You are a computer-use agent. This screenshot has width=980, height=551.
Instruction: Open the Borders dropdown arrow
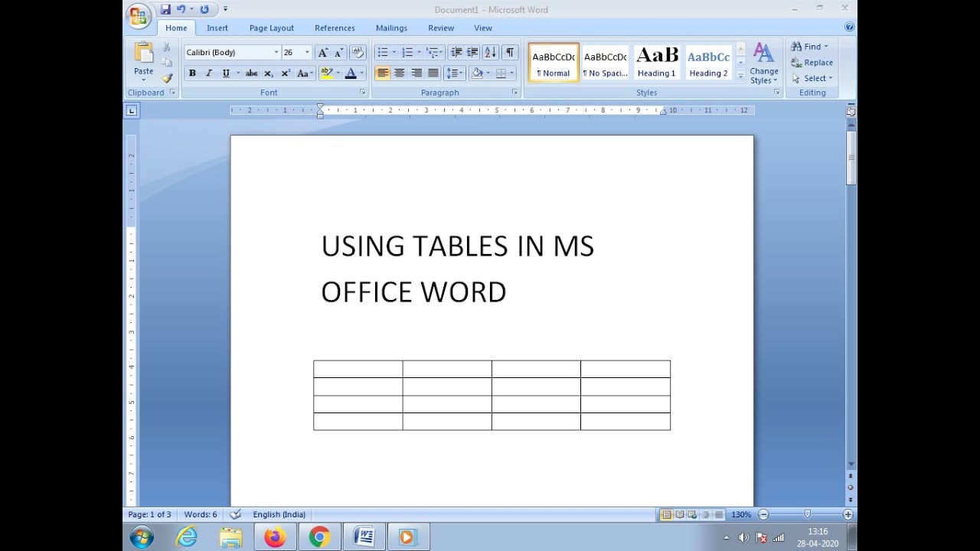coord(511,73)
